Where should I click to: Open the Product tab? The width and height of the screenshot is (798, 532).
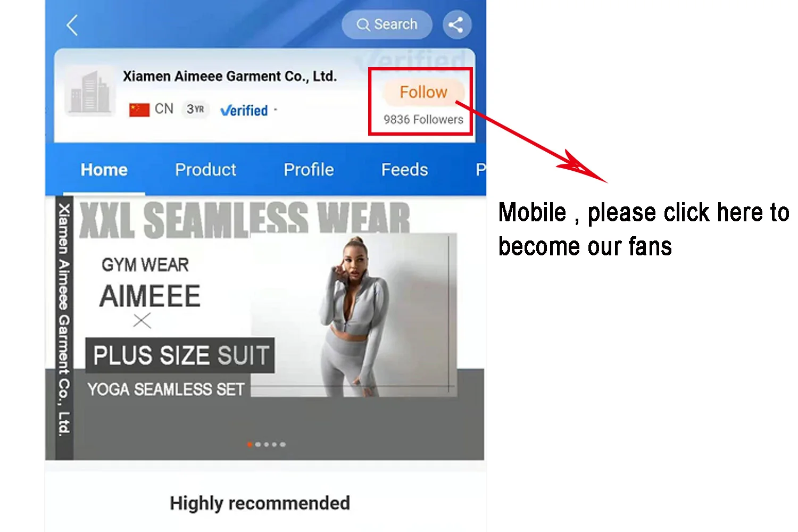pyautogui.click(x=205, y=170)
